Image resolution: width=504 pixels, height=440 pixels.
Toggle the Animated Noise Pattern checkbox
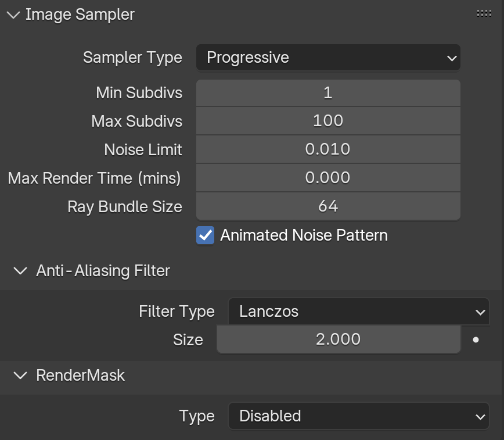tap(206, 235)
